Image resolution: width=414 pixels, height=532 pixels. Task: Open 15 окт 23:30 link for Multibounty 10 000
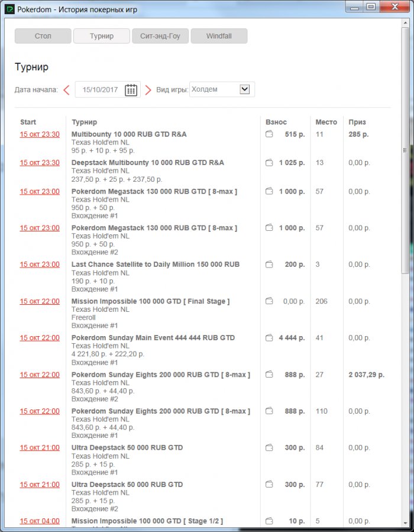click(x=40, y=134)
